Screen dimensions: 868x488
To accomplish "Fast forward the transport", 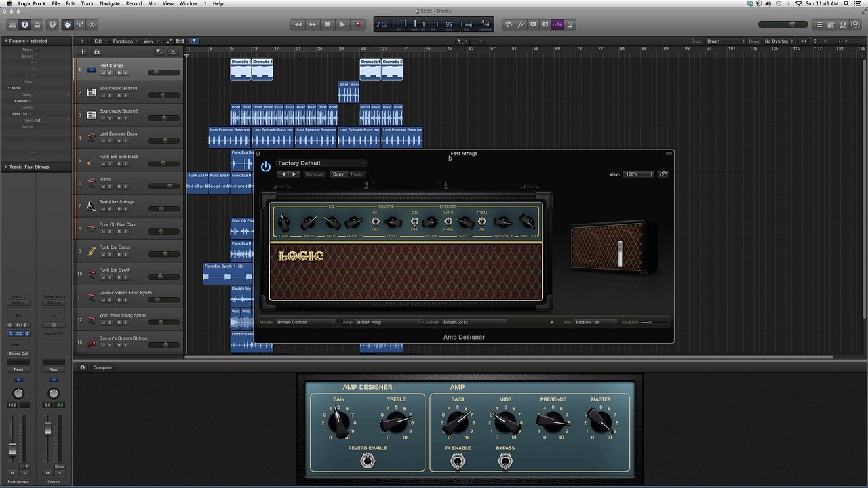I will click(x=313, y=24).
